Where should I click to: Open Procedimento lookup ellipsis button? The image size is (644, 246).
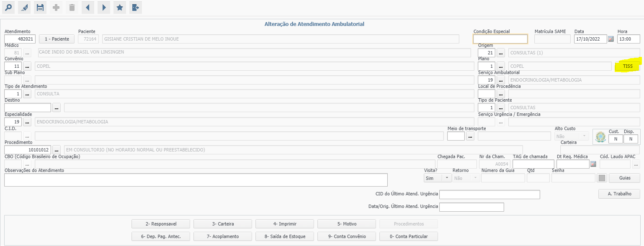click(57, 150)
